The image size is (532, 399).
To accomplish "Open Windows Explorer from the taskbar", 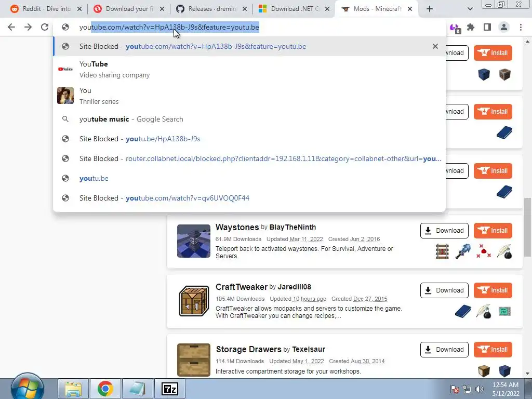I will click(x=73, y=389).
